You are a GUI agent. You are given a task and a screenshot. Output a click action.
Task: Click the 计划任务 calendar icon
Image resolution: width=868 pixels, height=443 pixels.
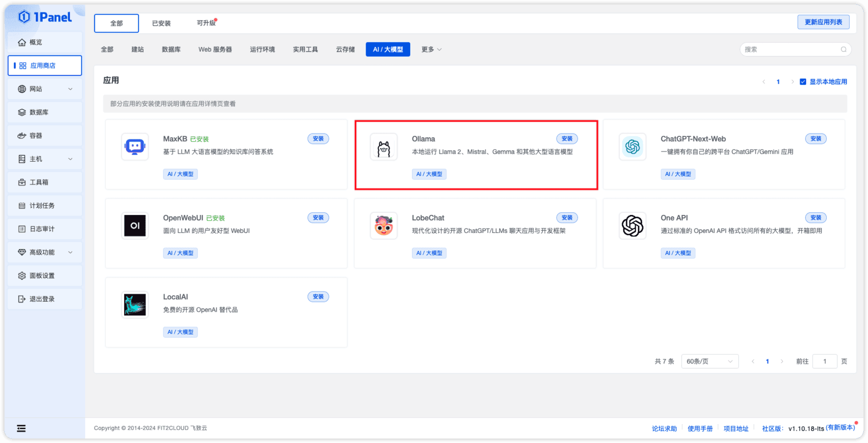(x=22, y=206)
